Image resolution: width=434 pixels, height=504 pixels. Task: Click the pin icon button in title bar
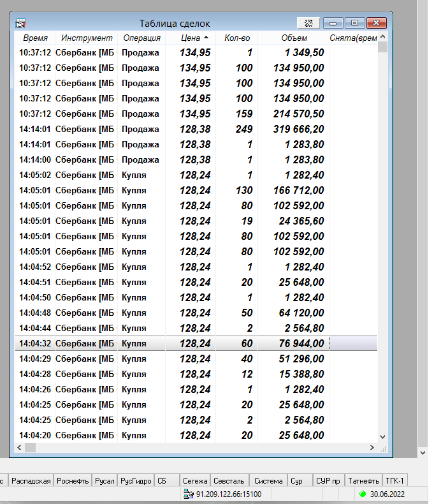point(308,23)
